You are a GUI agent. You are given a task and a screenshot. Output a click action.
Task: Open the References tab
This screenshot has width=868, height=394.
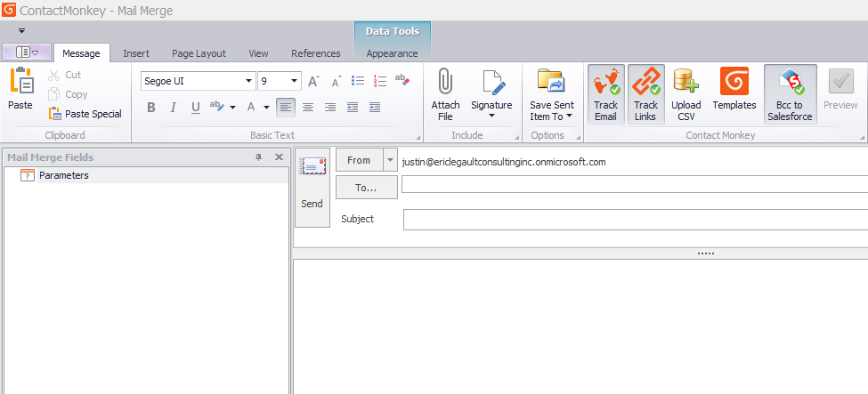pos(315,53)
